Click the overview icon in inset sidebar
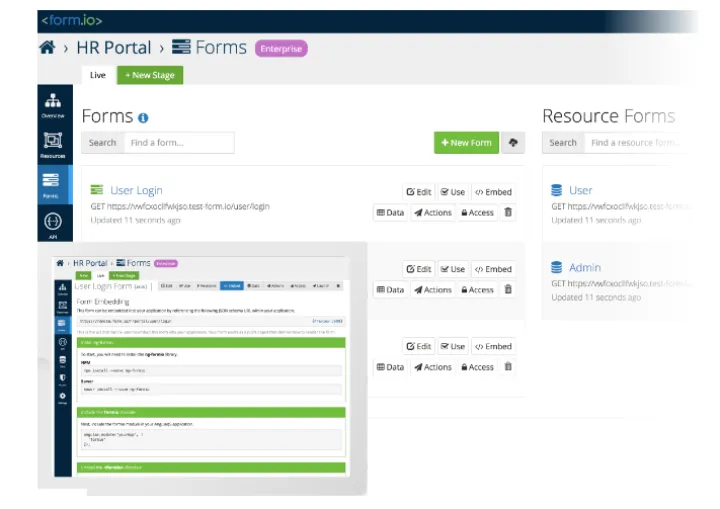The height and width of the screenshot is (509, 720). point(62,289)
